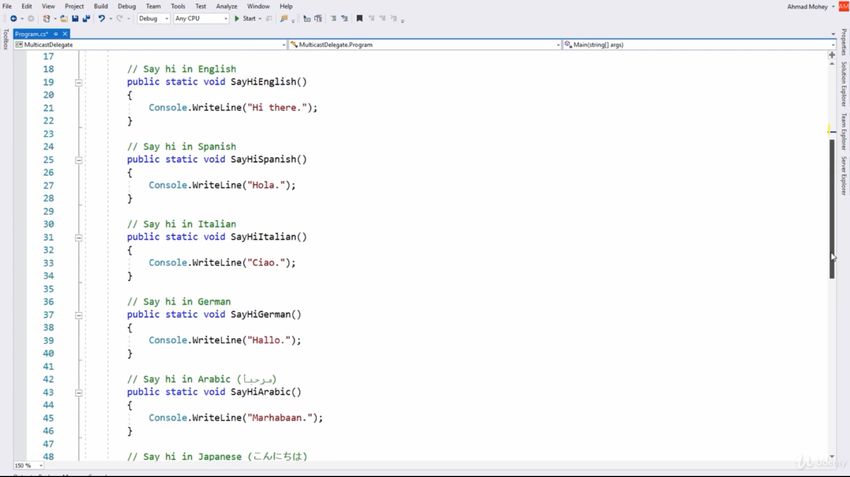This screenshot has height=477, width=850.
Task: Click the Next Bookmark toolbar icon
Action: 382,18
